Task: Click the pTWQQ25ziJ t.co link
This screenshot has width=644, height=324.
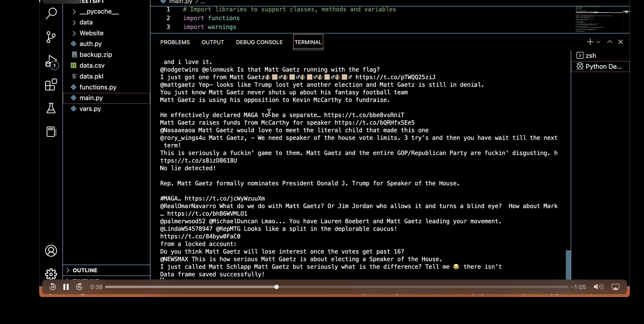Action: click(x=395, y=77)
